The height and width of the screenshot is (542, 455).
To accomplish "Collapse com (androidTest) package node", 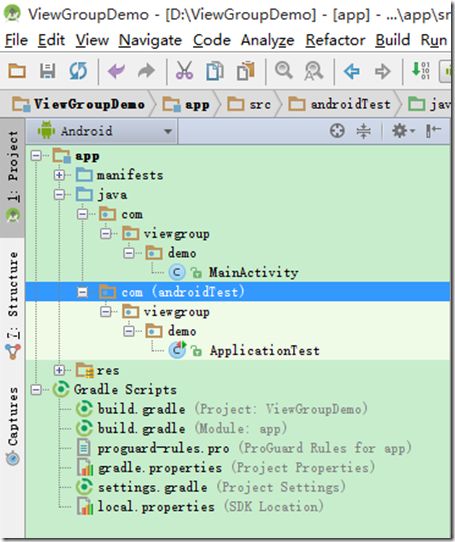I will coord(82,292).
